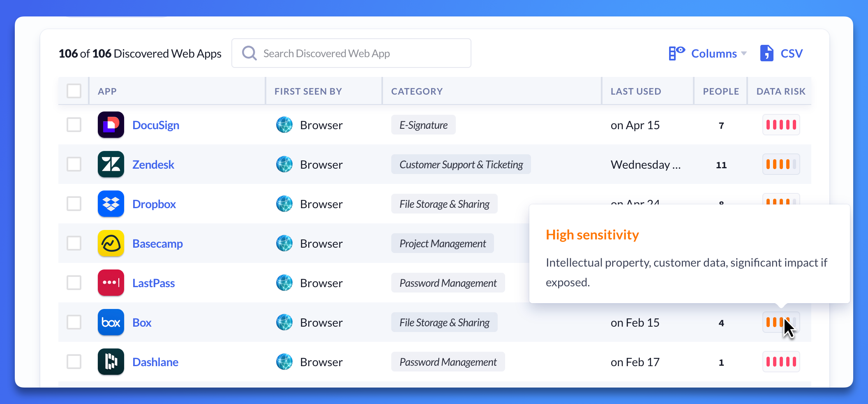Open the Dashlane app link
Screen dimensions: 868x404
pyautogui.click(x=155, y=362)
